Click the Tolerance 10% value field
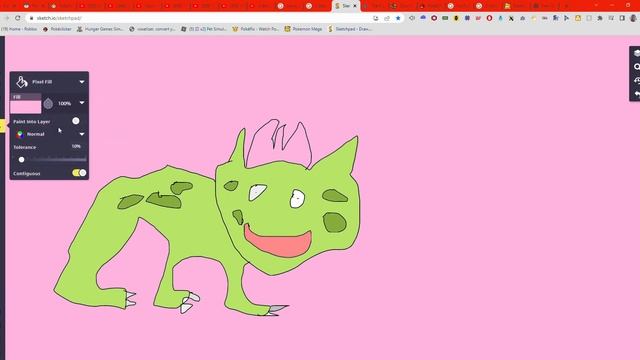The width and height of the screenshot is (640, 360). (76, 146)
